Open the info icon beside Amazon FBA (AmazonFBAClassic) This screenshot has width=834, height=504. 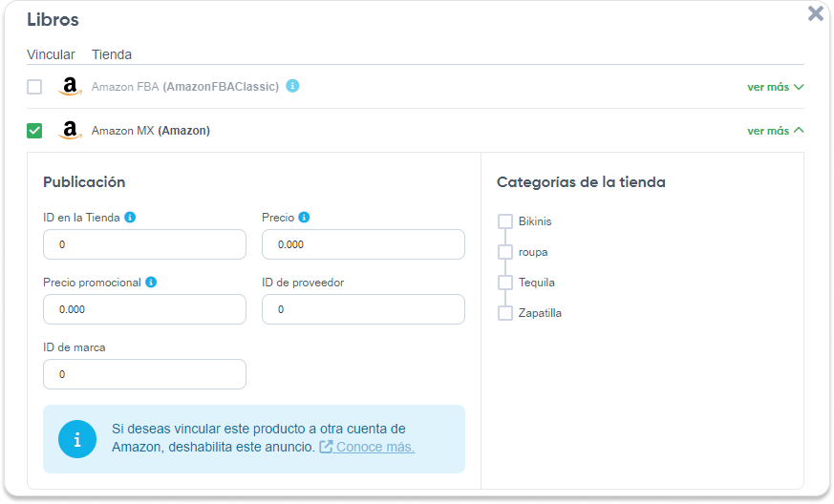click(292, 86)
